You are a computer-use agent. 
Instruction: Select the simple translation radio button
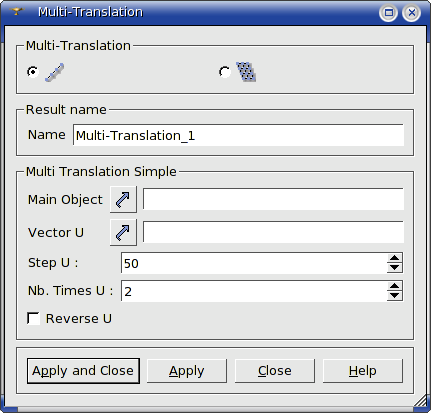tap(33, 72)
